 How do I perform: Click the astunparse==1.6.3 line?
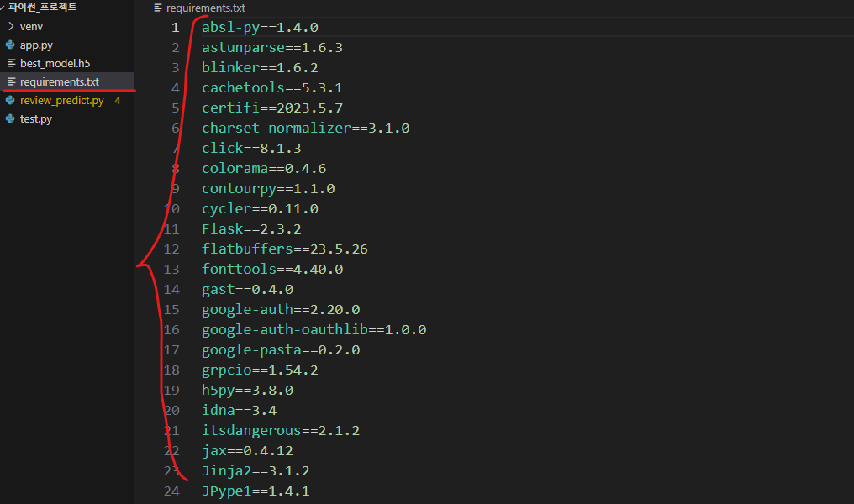coord(272,47)
